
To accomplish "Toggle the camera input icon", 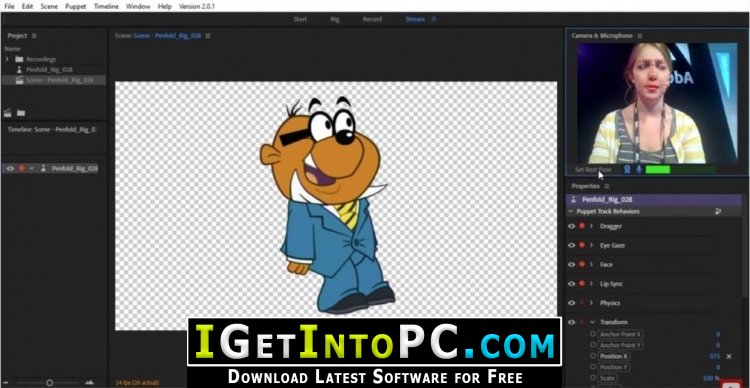I will tap(627, 169).
